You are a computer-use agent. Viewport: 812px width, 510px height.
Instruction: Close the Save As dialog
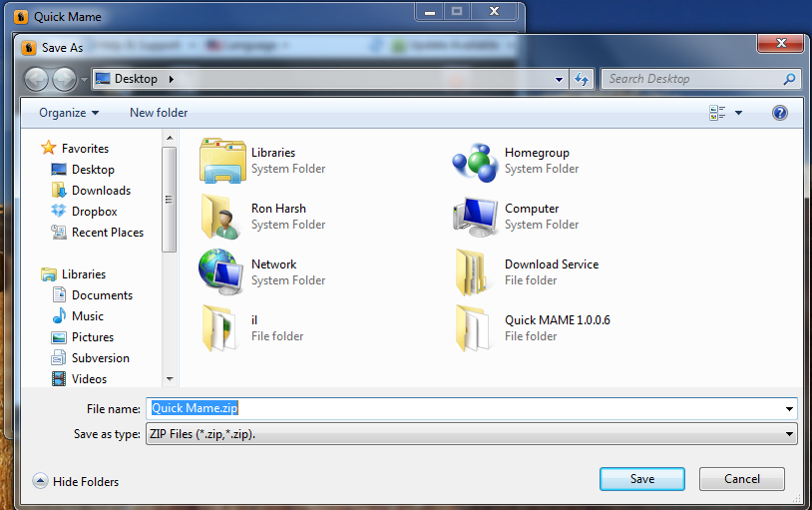coord(781,43)
